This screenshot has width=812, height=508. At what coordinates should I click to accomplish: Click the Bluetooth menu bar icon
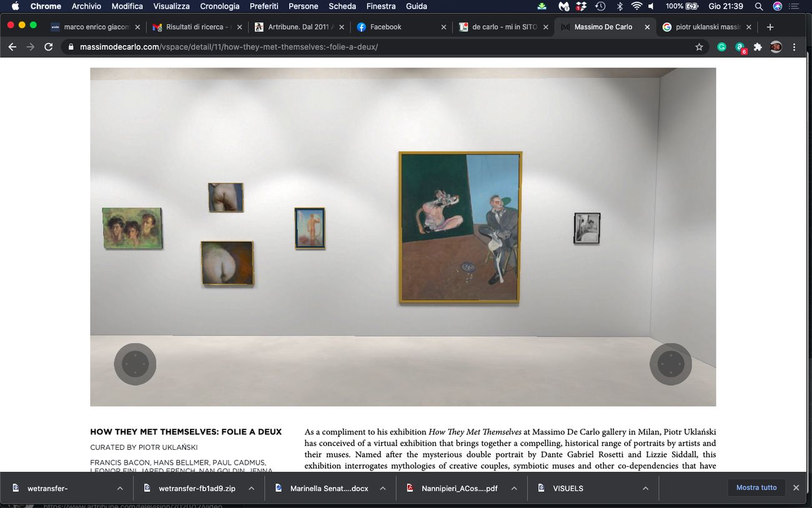[x=620, y=6]
